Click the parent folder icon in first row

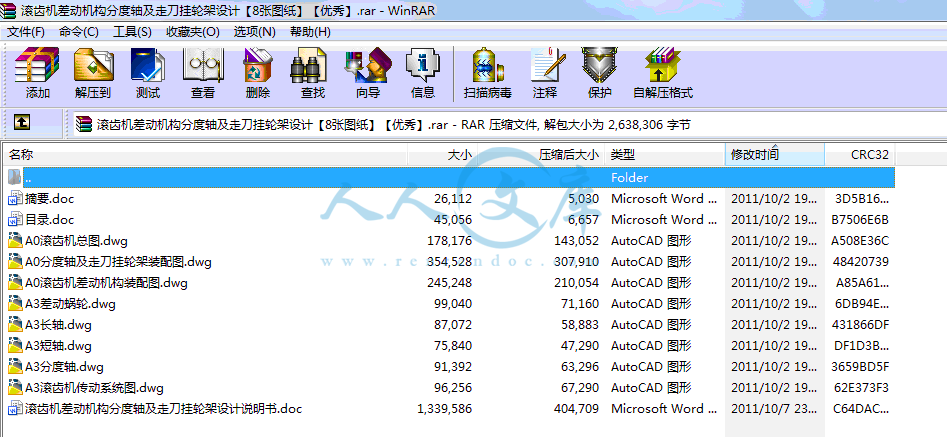(x=15, y=177)
